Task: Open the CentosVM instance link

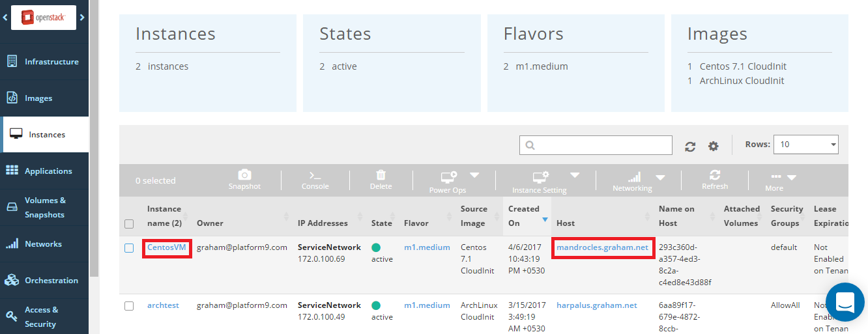Action: click(x=167, y=247)
